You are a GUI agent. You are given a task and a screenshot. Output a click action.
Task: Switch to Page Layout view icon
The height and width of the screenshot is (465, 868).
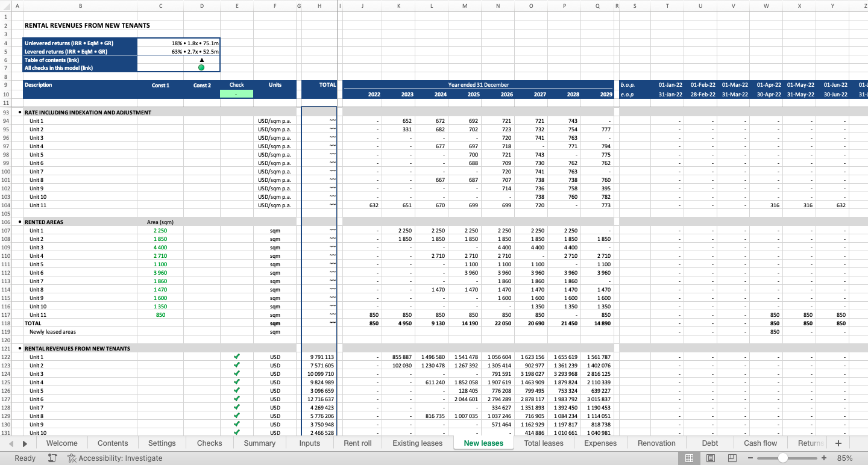(x=711, y=458)
